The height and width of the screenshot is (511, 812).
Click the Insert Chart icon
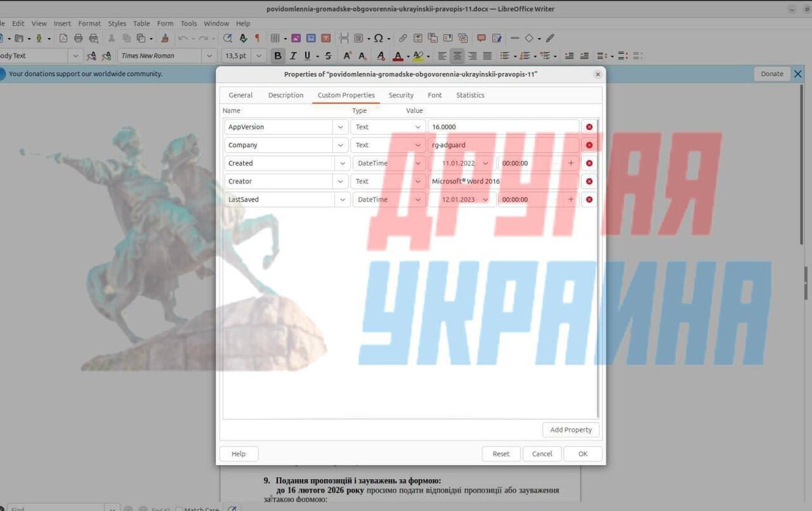pyautogui.click(x=311, y=39)
